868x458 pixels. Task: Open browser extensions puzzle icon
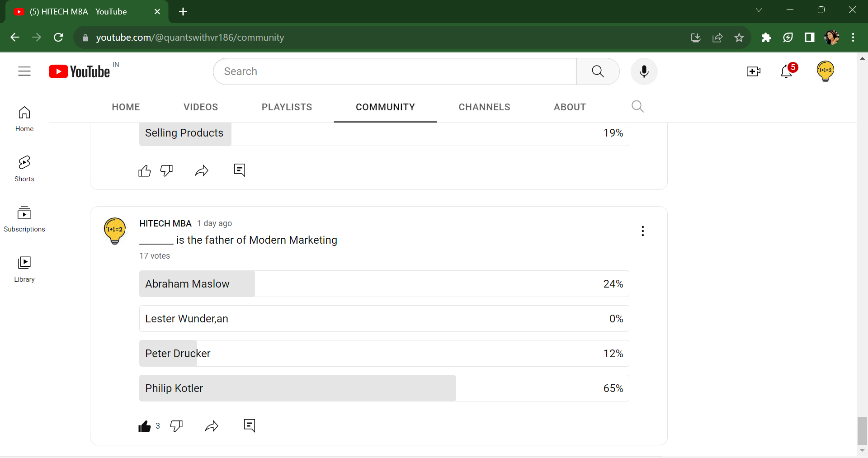coord(766,38)
